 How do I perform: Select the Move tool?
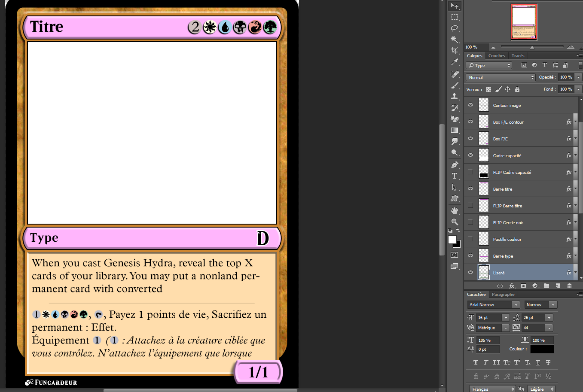click(x=455, y=6)
